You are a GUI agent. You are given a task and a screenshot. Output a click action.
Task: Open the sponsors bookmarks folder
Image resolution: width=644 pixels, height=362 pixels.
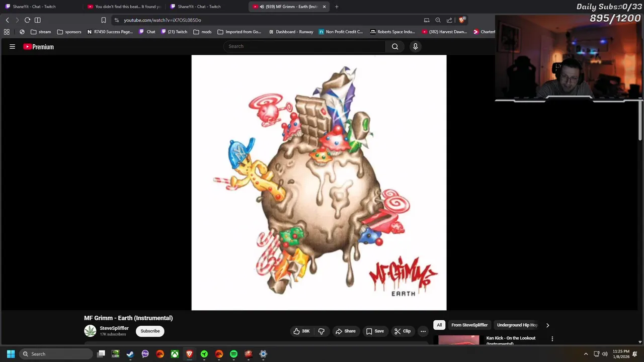coord(69,32)
